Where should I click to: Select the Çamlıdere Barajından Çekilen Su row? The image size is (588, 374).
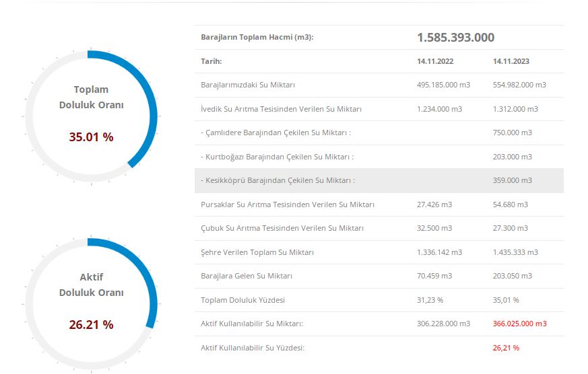(x=275, y=133)
